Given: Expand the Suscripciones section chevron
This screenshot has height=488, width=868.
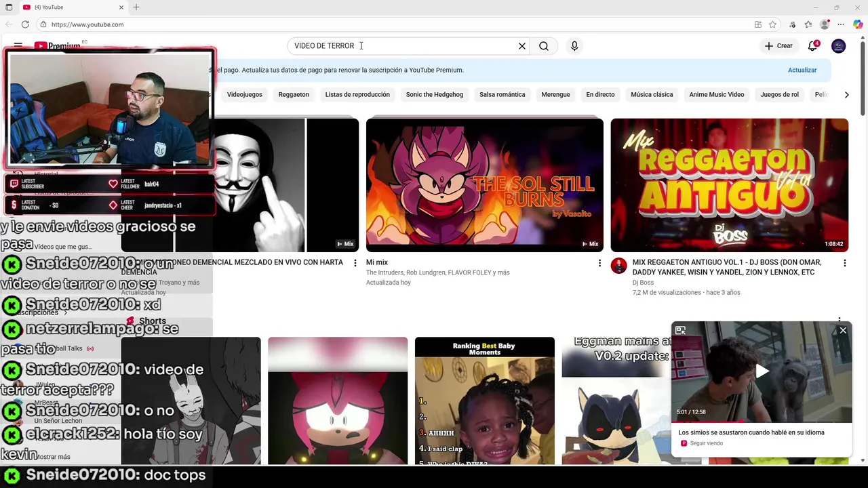Looking at the screenshot, I should (x=66, y=312).
